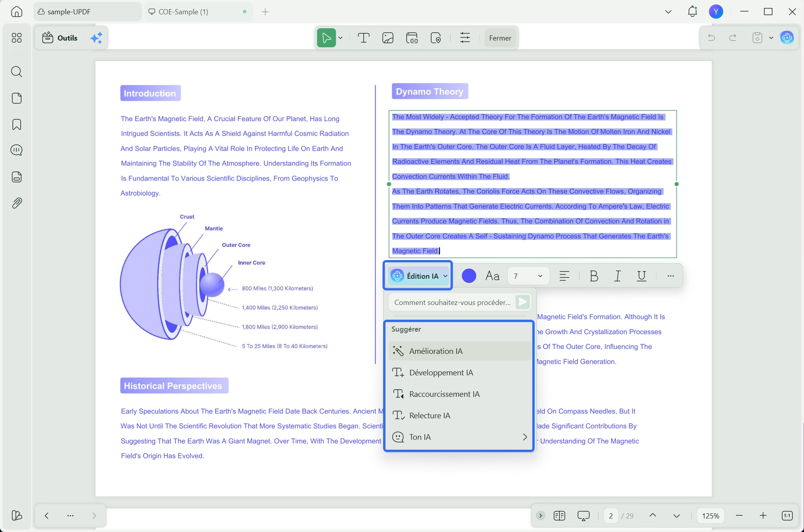804x532 pixels.
Task: Select the Image edit tool
Action: 388,38
